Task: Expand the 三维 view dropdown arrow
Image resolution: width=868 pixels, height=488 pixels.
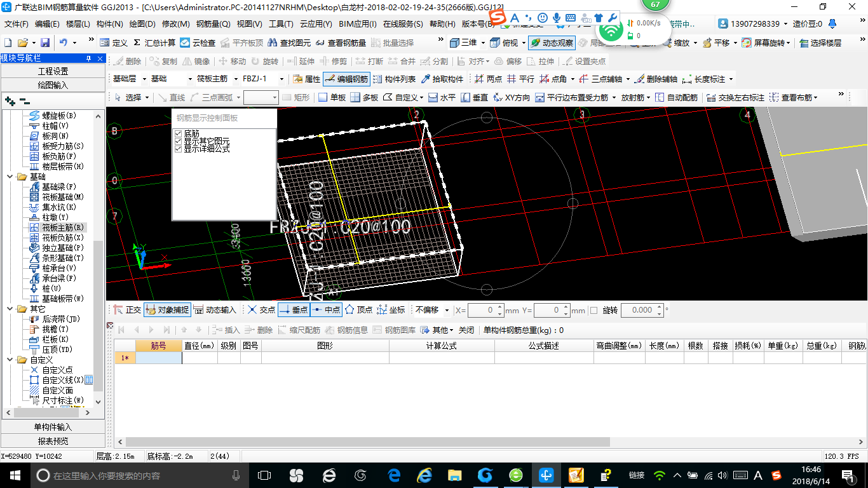Action: 483,43
